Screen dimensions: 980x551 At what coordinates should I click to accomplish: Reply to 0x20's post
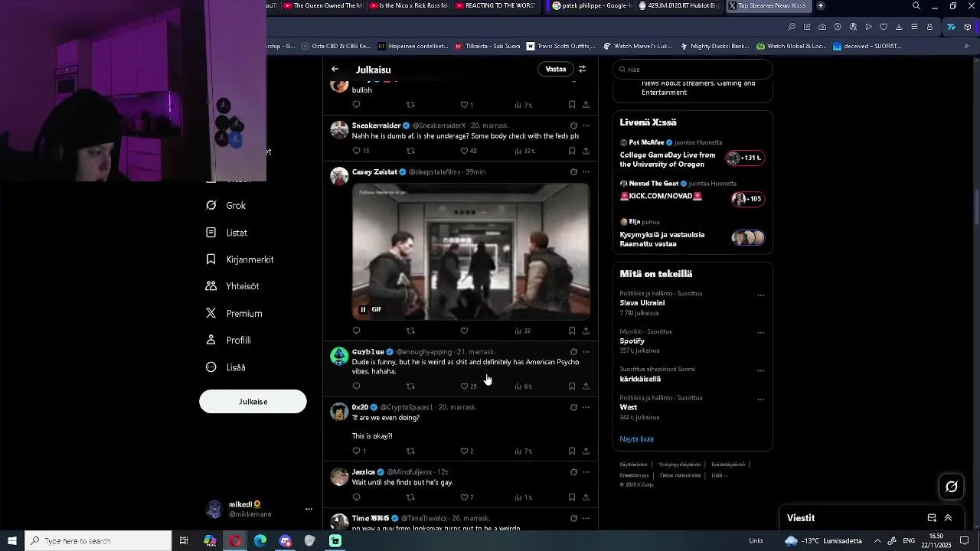coord(358,451)
